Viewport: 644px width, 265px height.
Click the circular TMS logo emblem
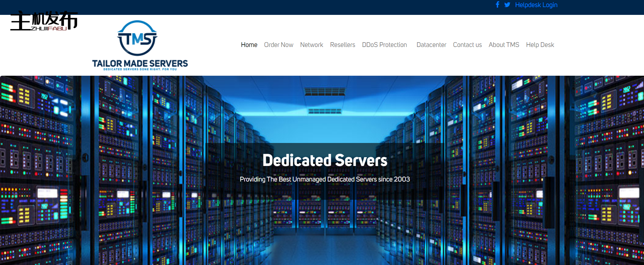click(137, 38)
